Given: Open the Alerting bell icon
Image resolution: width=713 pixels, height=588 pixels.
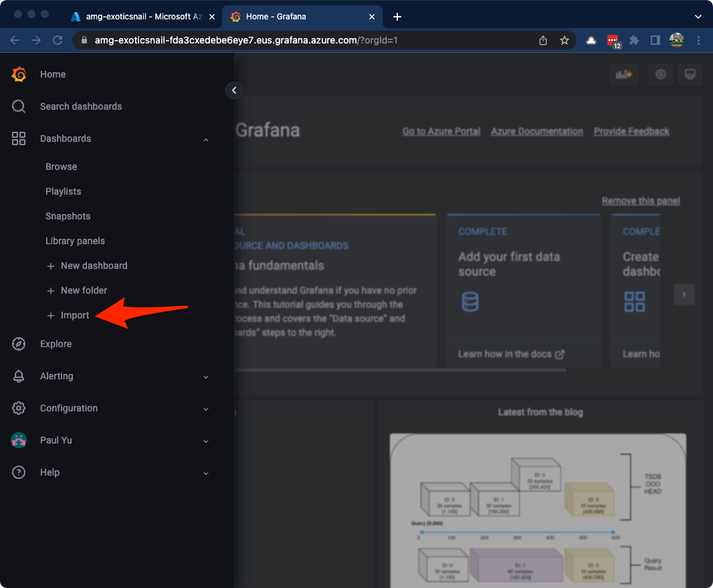Looking at the screenshot, I should [19, 376].
